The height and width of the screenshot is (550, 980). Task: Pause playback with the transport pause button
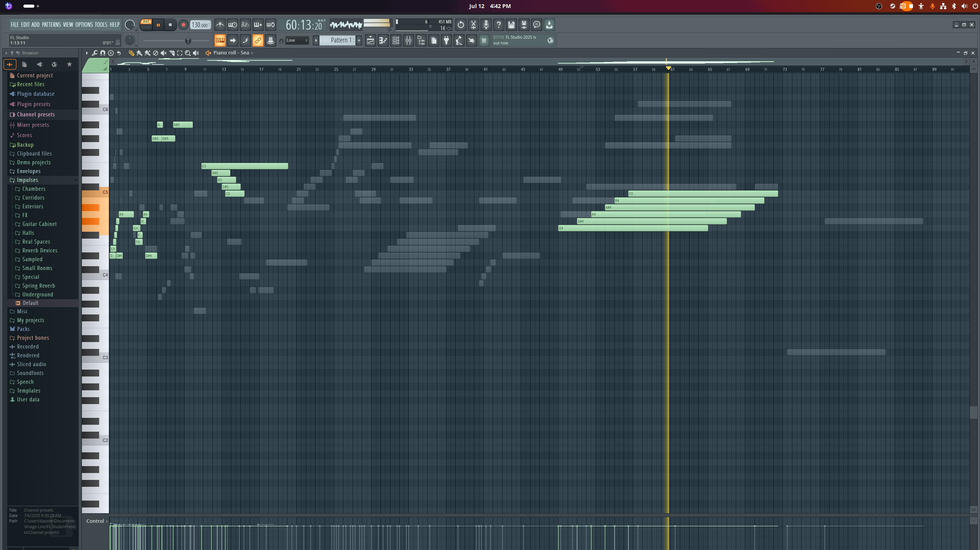click(x=158, y=25)
